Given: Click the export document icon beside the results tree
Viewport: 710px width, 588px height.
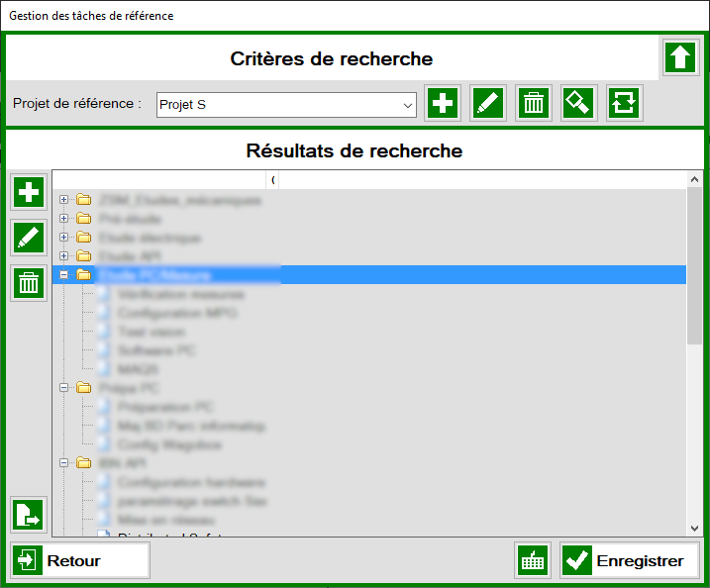Looking at the screenshot, I should [x=29, y=515].
